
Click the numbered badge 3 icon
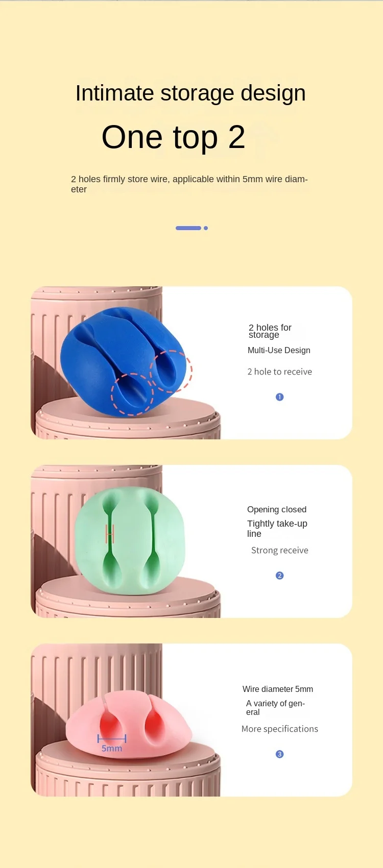pos(279,754)
